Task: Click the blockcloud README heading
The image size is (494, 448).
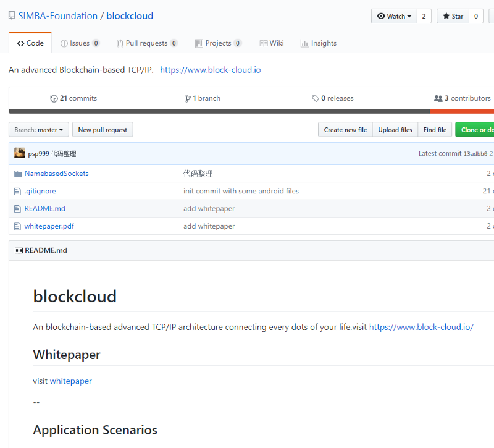Action: 75,297
